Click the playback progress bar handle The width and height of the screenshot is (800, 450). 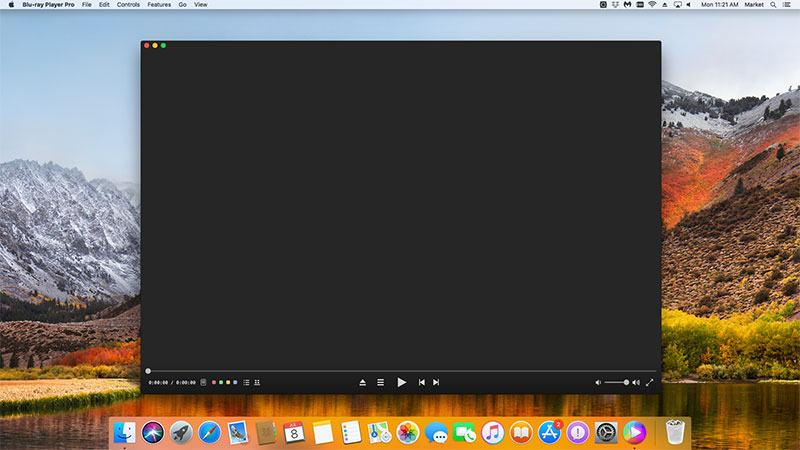click(x=148, y=371)
